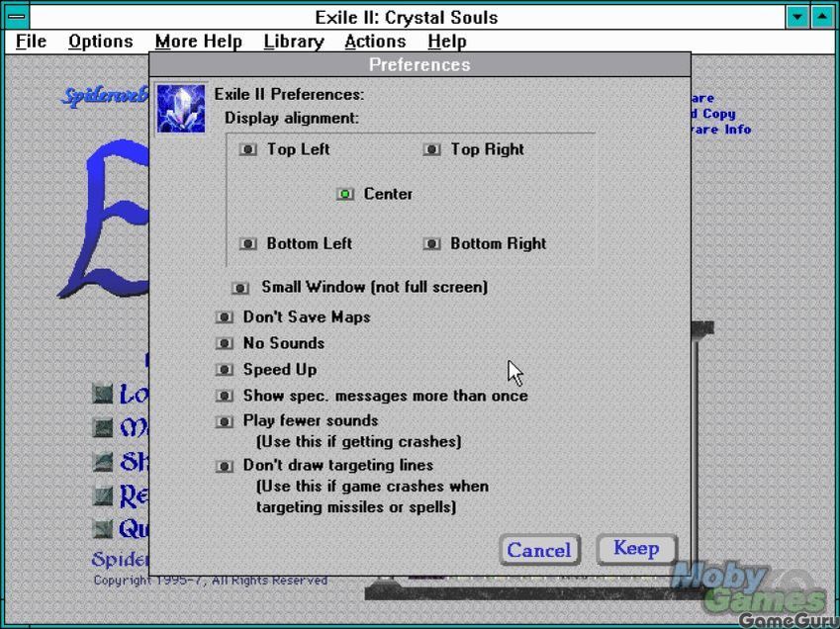This screenshot has width=840, height=629.
Task: Click the crystal icon in Preferences dialog
Action: point(181,109)
